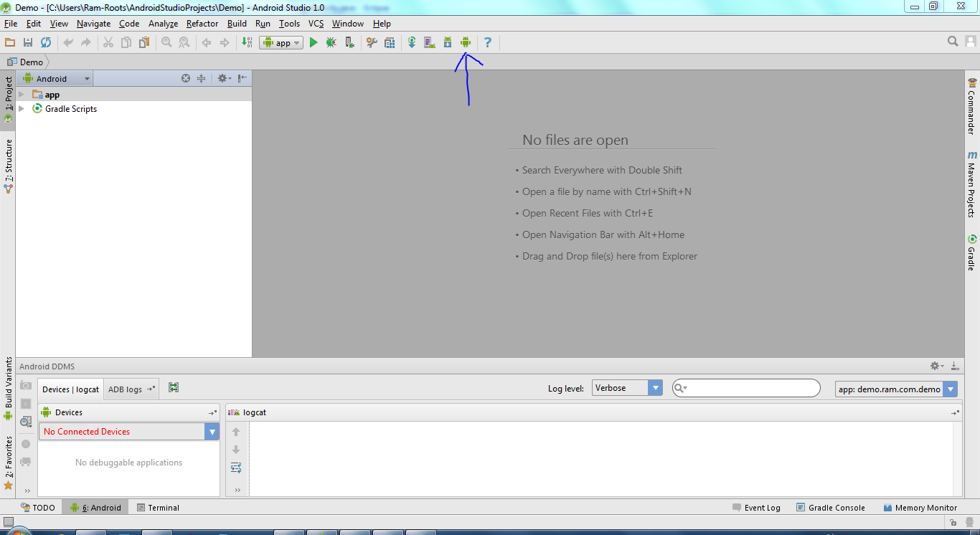Click the Cut scissors icon

(108, 43)
